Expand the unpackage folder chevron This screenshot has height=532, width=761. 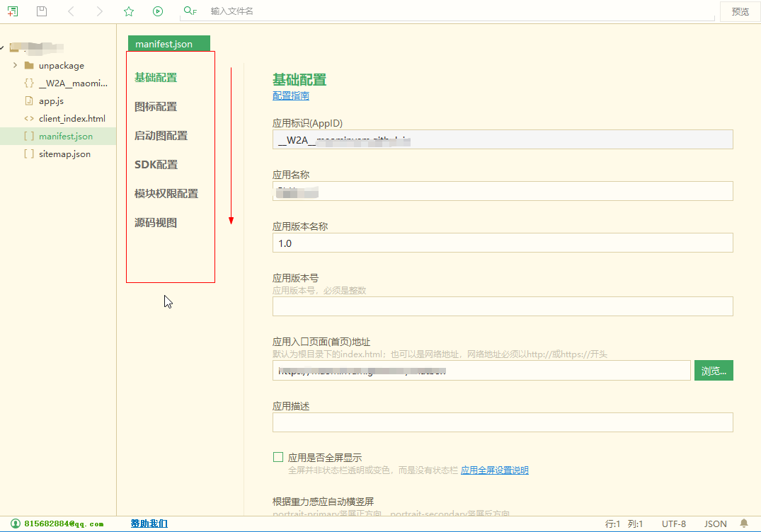pos(15,65)
